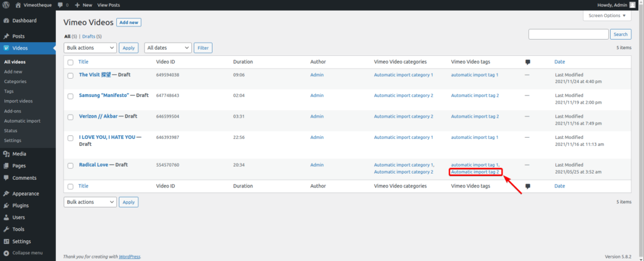Click Admin author in Samsung row

point(317,96)
